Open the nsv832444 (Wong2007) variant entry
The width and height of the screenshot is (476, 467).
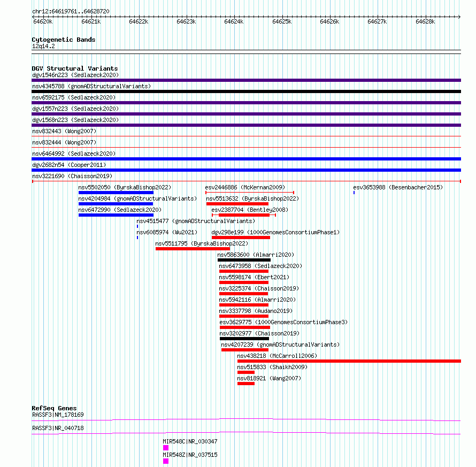pyautogui.click(x=64, y=142)
